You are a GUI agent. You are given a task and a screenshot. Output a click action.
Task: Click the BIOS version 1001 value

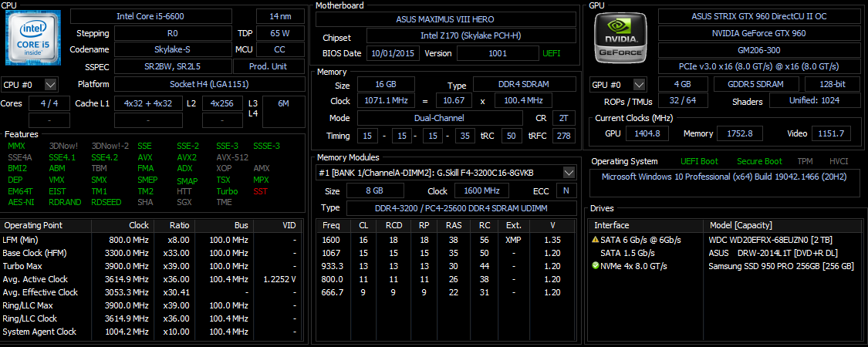click(x=498, y=54)
